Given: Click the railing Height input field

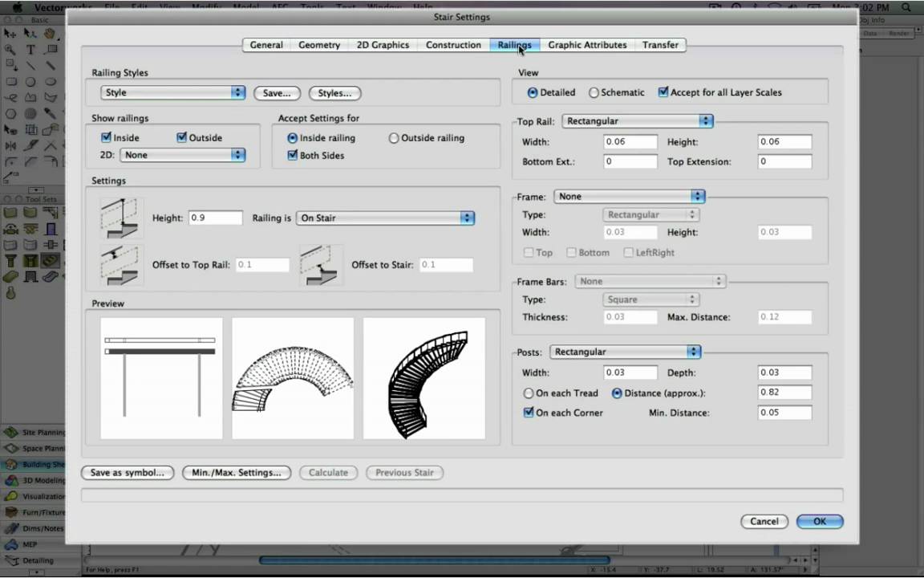Looking at the screenshot, I should (216, 218).
